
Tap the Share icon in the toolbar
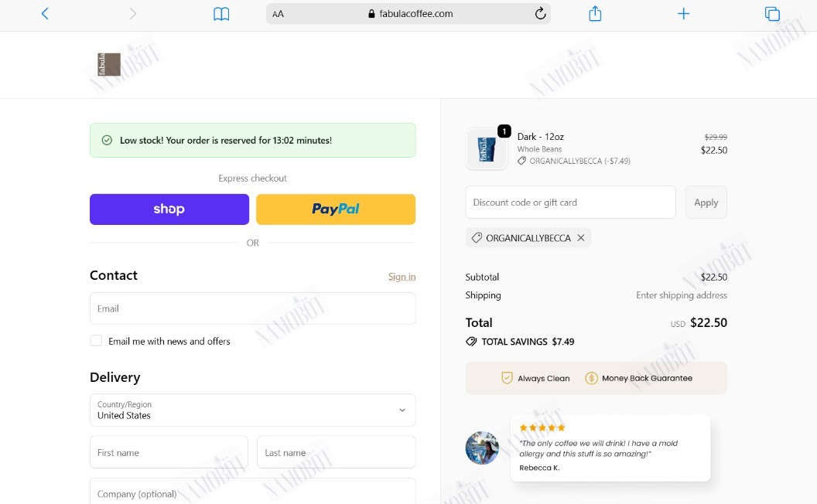[595, 14]
